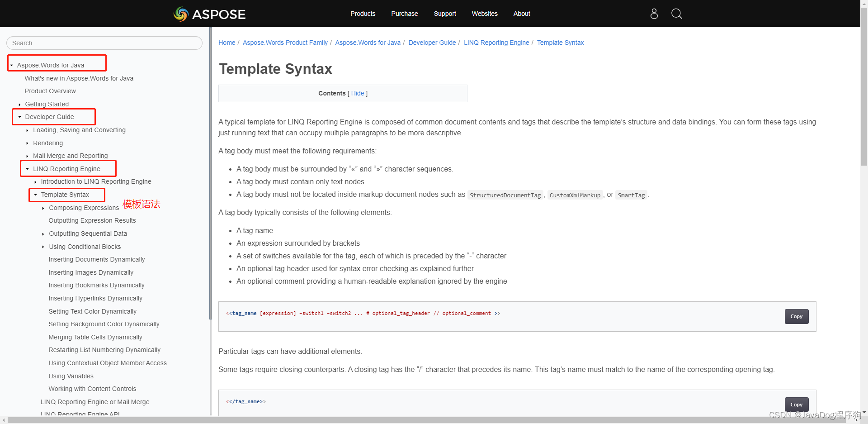The image size is (868, 424).
Task: Open Introduction to LINQ Reporting Engine
Action: coord(97,181)
